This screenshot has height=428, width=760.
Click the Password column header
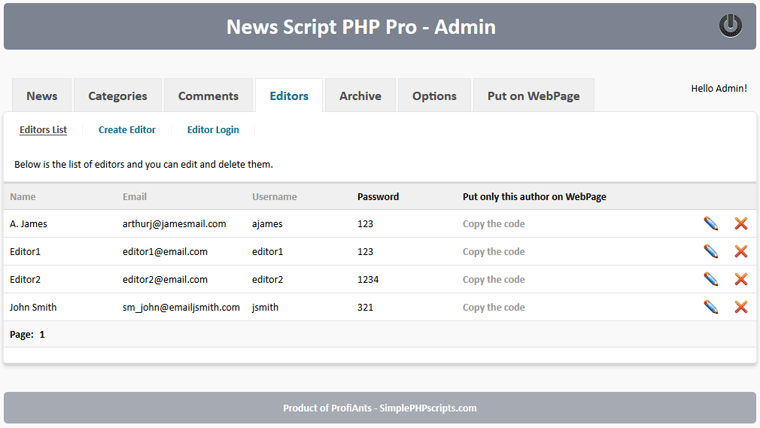(x=378, y=196)
